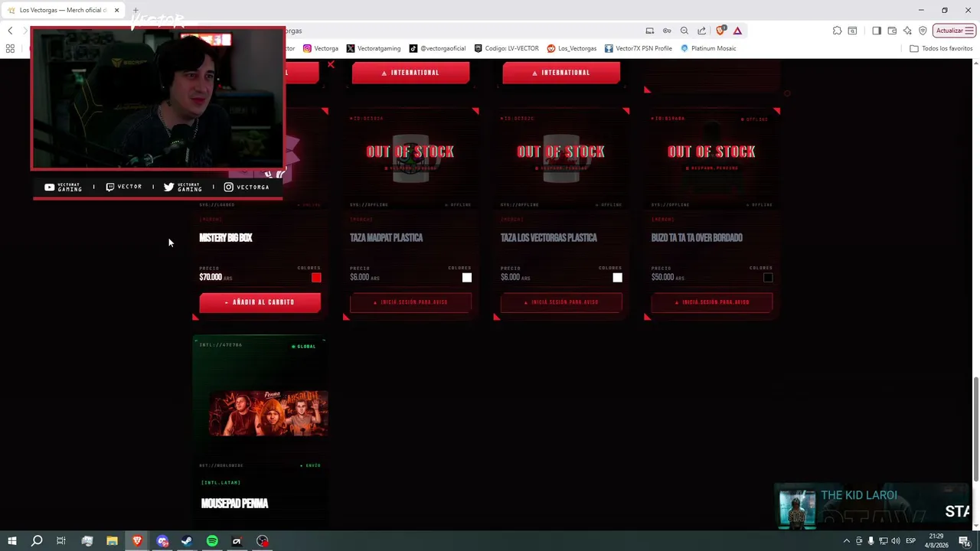Click International button above Taza Los Vectorgas

click(x=561, y=73)
